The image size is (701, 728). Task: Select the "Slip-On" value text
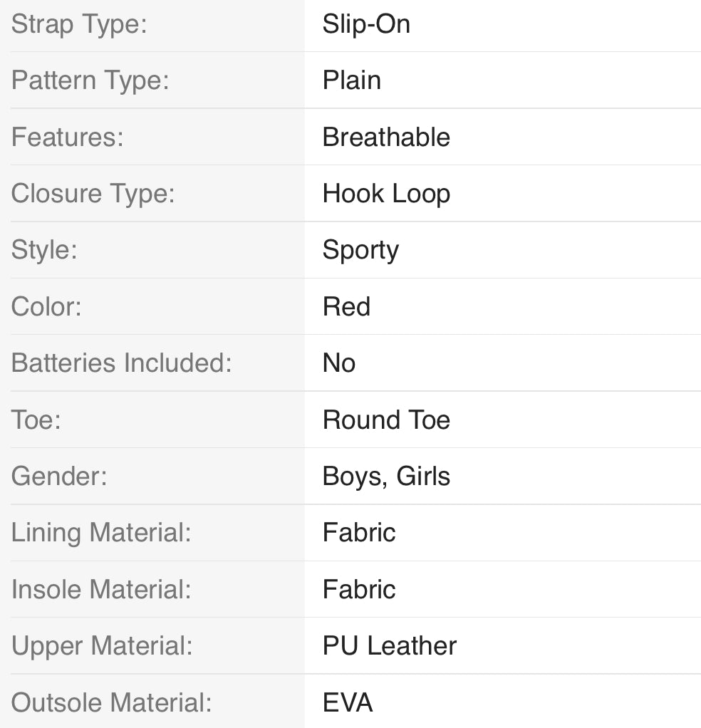(x=366, y=24)
